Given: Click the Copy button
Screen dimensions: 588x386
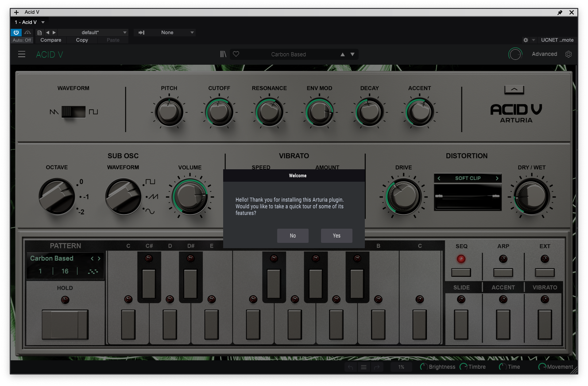Looking at the screenshot, I should pos(82,40).
